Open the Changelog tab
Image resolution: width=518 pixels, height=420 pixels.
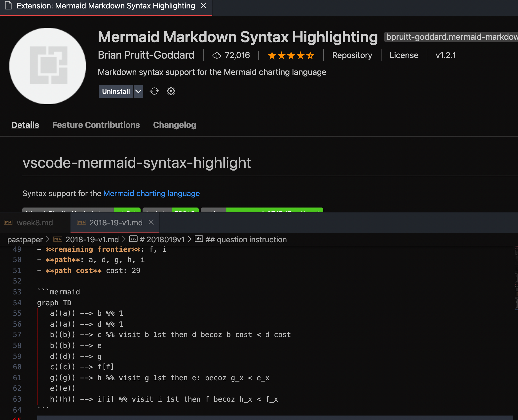pos(175,125)
